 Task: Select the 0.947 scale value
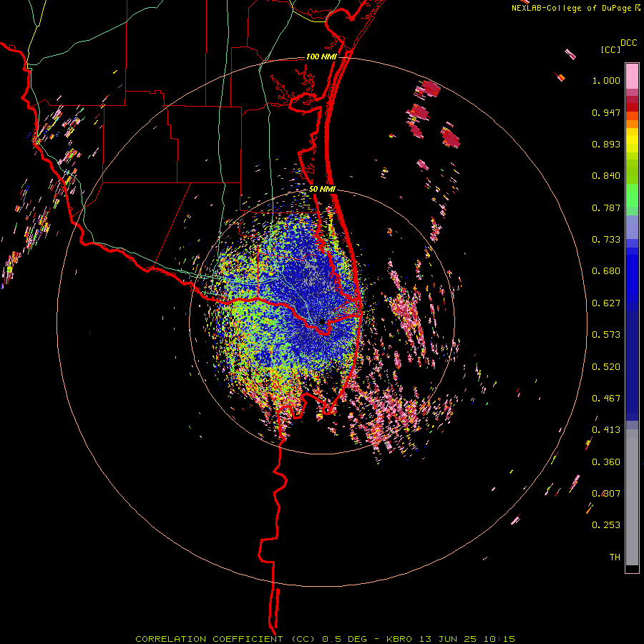[x=606, y=112]
